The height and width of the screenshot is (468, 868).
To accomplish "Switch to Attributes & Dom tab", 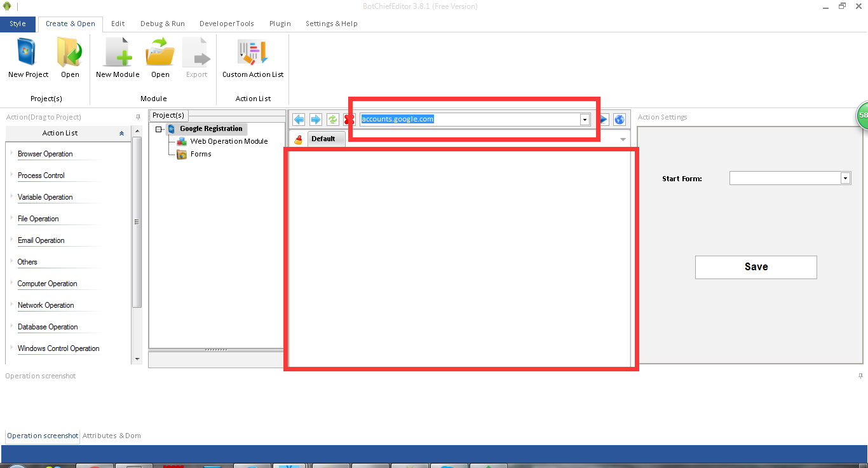I will (x=112, y=436).
